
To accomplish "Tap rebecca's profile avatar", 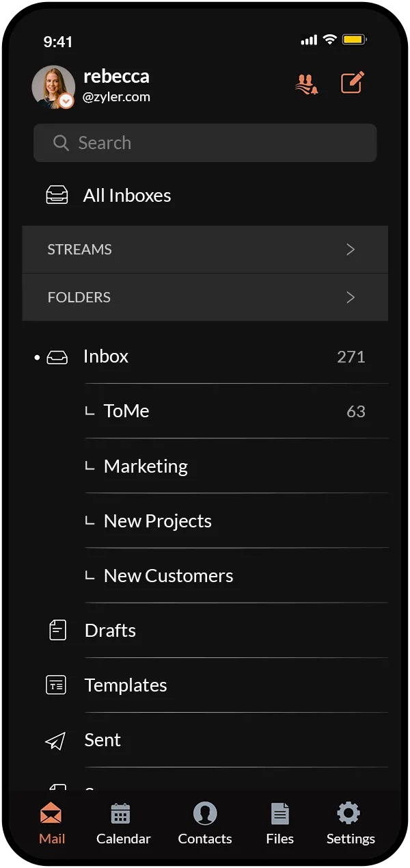I will (x=51, y=86).
